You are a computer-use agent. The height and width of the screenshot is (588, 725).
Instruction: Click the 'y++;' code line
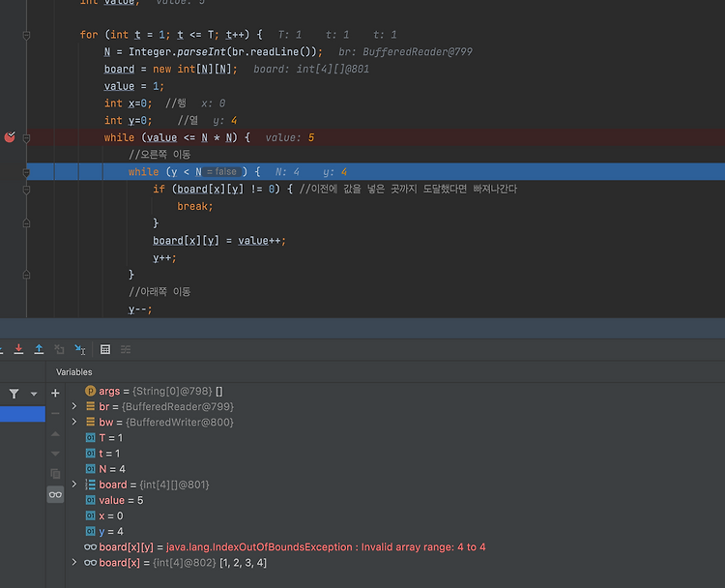pyautogui.click(x=164, y=257)
